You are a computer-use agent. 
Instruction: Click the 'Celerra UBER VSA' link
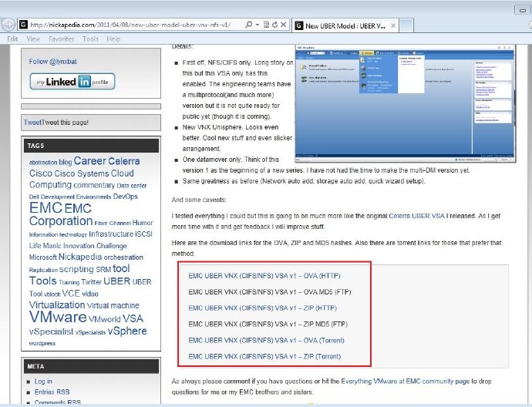point(416,216)
